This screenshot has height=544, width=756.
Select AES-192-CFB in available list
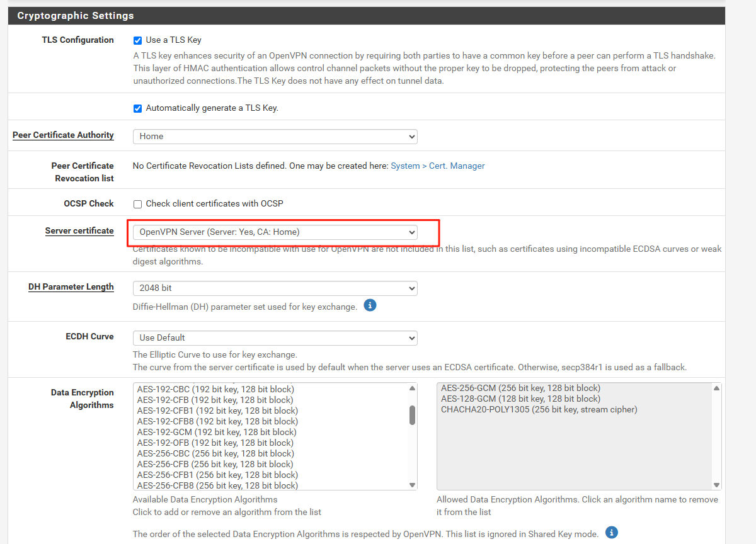pos(215,400)
